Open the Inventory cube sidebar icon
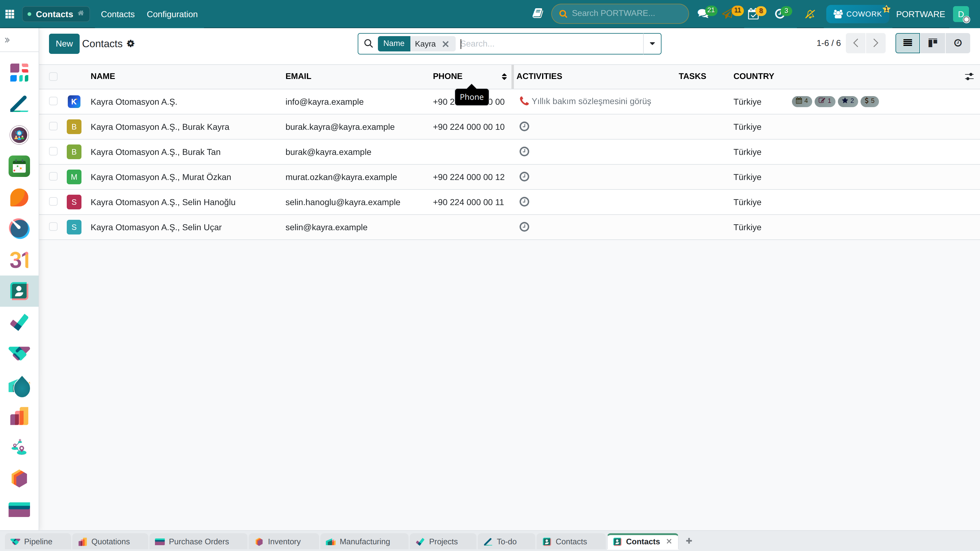This screenshot has height=551, width=980. tap(19, 478)
